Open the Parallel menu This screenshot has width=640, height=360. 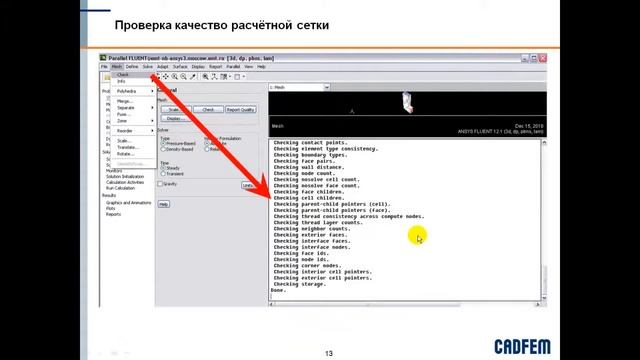pos(233,67)
